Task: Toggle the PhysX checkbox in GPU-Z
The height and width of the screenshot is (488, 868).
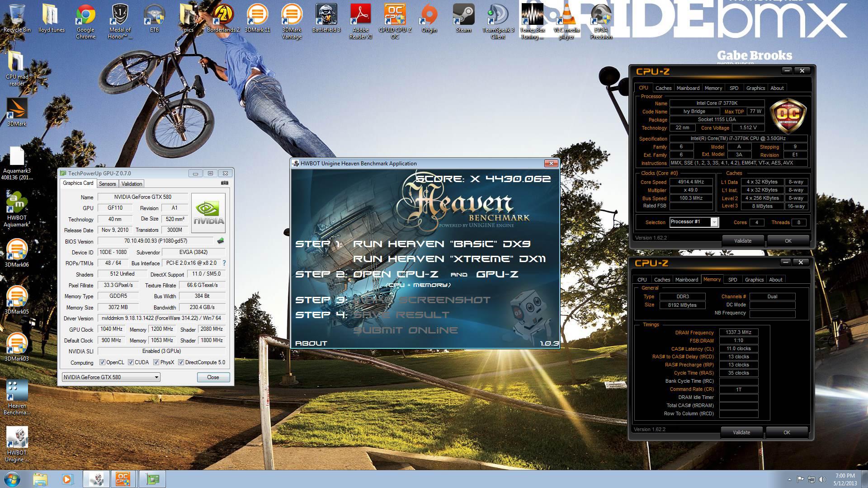Action: click(x=156, y=362)
